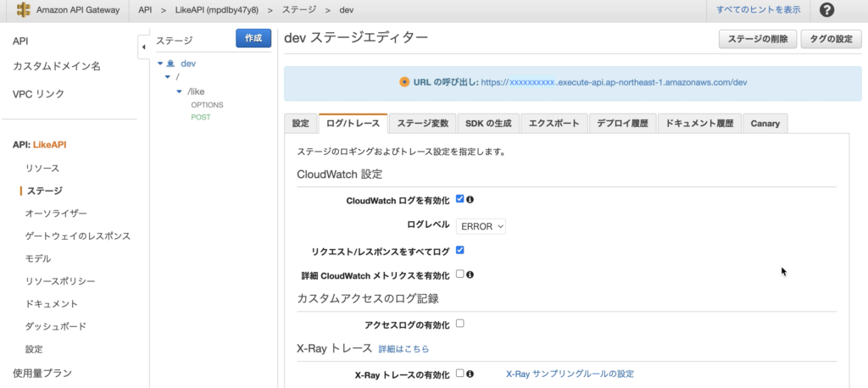Open リソースポリシー in sidebar

click(x=60, y=281)
